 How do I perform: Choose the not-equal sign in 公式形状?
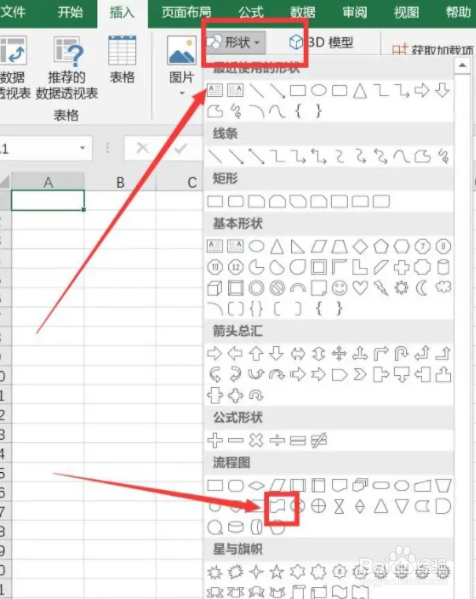[319, 440]
